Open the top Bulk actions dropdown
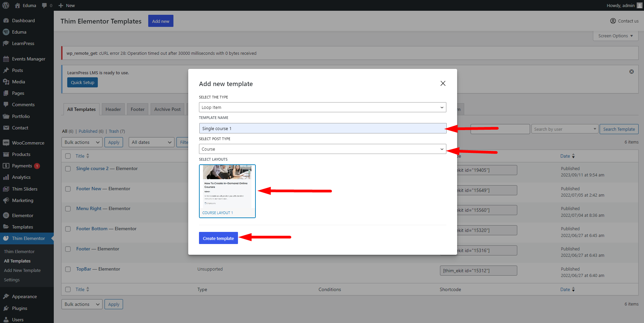644x323 pixels. pyautogui.click(x=82, y=142)
